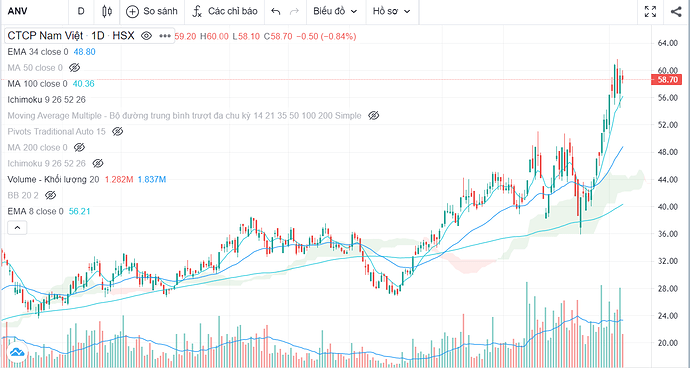Expand the Hồ sơ dropdown
The image size is (690, 368).
pyautogui.click(x=392, y=11)
